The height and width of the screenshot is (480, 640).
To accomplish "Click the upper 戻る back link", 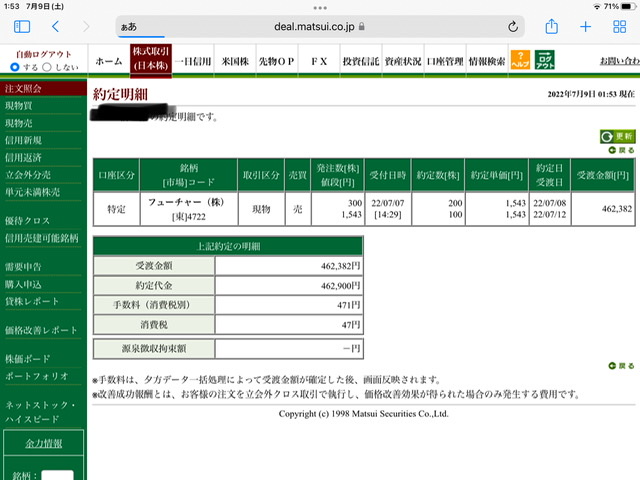I will (x=621, y=150).
